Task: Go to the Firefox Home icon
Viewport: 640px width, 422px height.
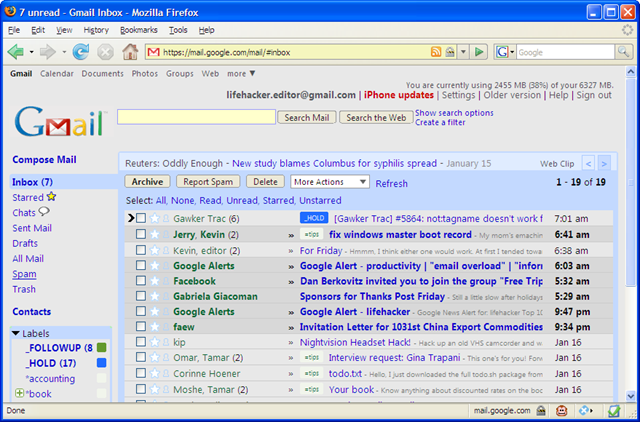Action: point(130,52)
